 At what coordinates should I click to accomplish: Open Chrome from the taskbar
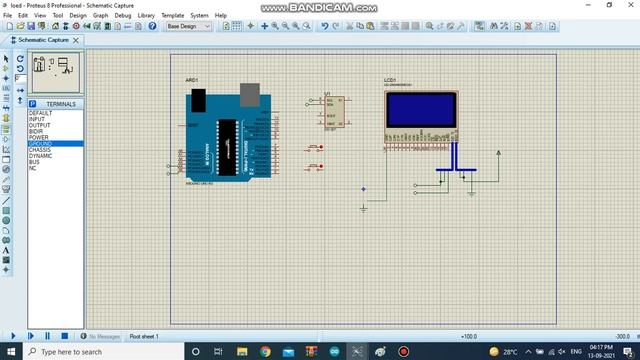265,351
